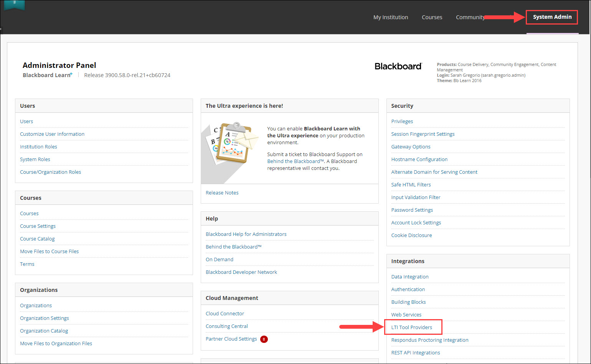Open Behind the Blackboard in the Help panel
This screenshot has width=591, height=364.
233,247
